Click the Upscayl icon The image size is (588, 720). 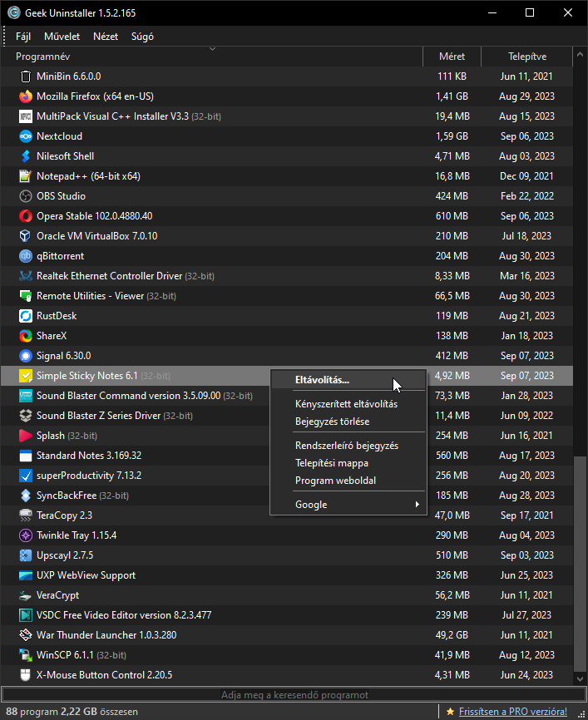pyautogui.click(x=26, y=555)
